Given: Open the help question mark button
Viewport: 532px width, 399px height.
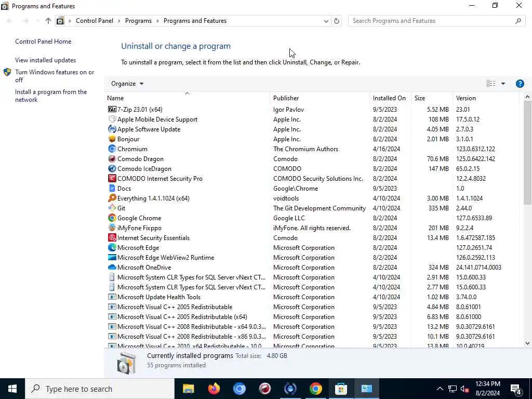Looking at the screenshot, I should pos(520,84).
